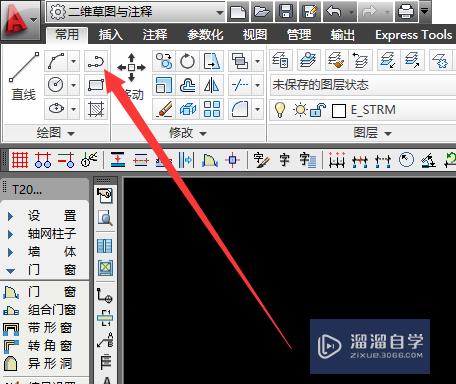The image size is (456, 384).
Task: Open the undo history dropdown
Action: pyautogui.click(x=351, y=12)
